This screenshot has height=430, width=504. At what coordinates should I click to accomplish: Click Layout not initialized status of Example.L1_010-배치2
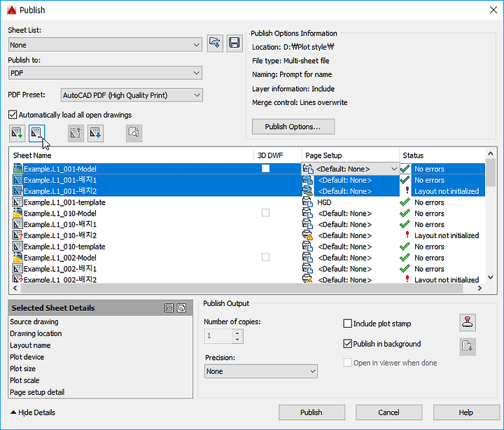pyautogui.click(x=447, y=235)
